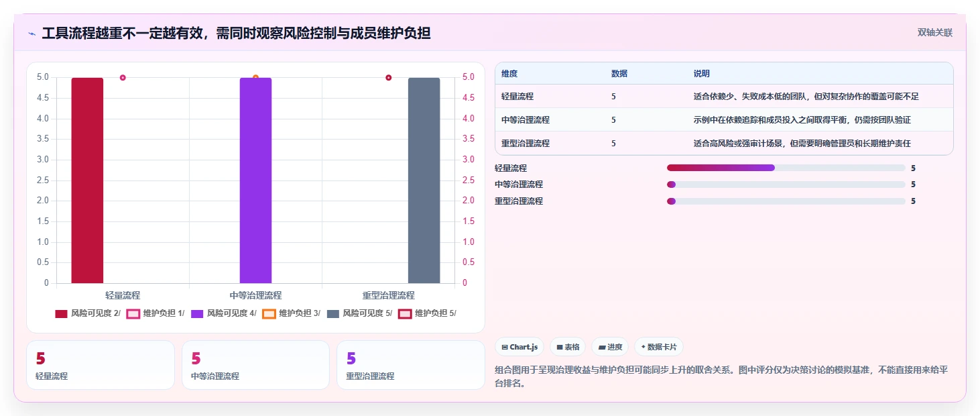Click x-axis label 重型治理流程 under the chart

[x=389, y=295]
